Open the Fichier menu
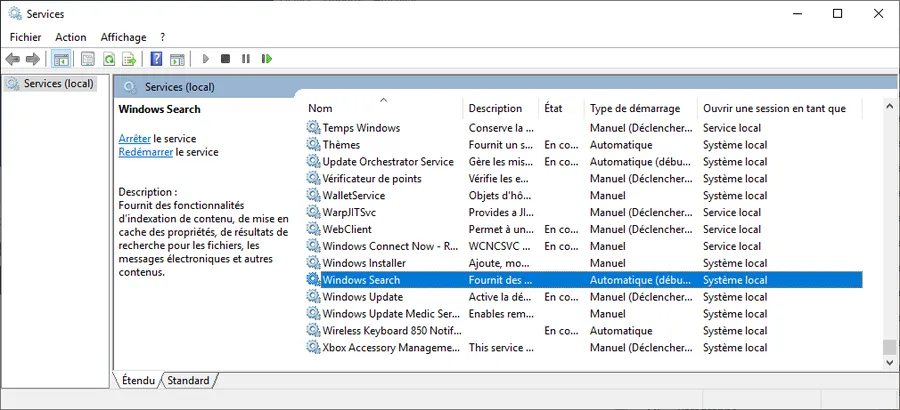Screen dimensions: 900x410 (25, 37)
